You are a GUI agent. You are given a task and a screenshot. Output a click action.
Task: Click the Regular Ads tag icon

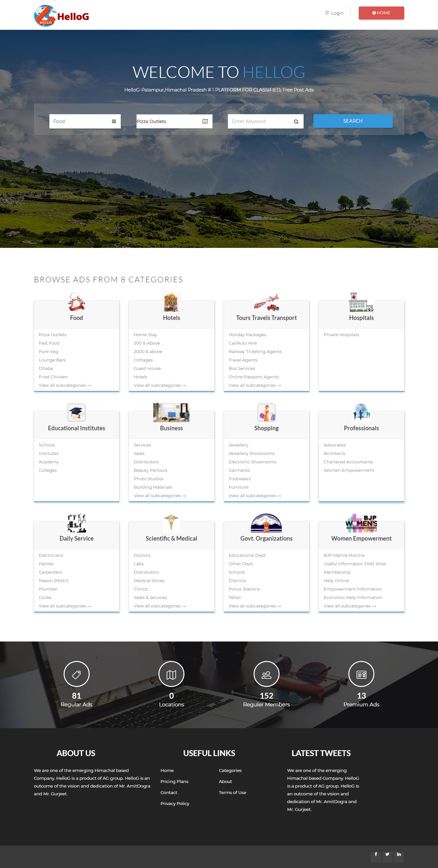click(77, 674)
